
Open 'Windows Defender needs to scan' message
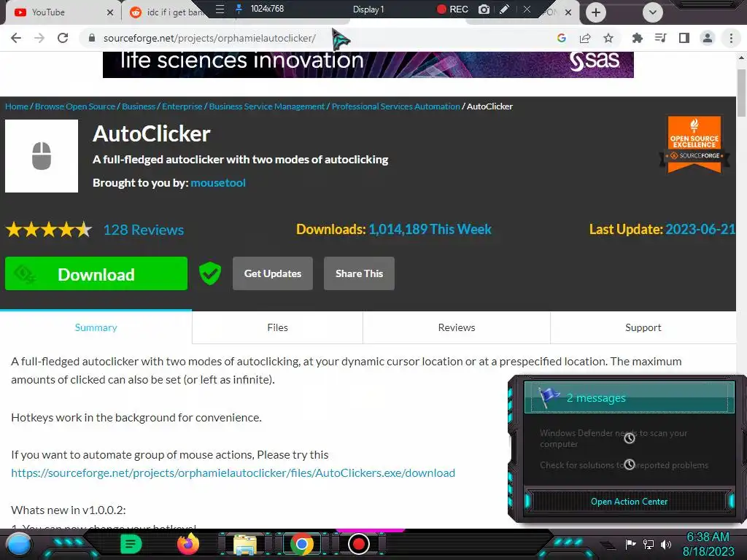pos(614,438)
